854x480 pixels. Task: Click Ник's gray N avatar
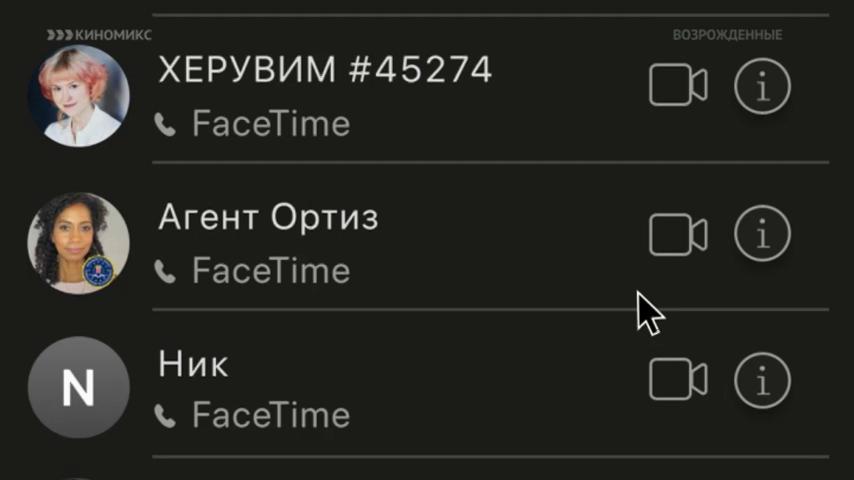[x=78, y=388]
